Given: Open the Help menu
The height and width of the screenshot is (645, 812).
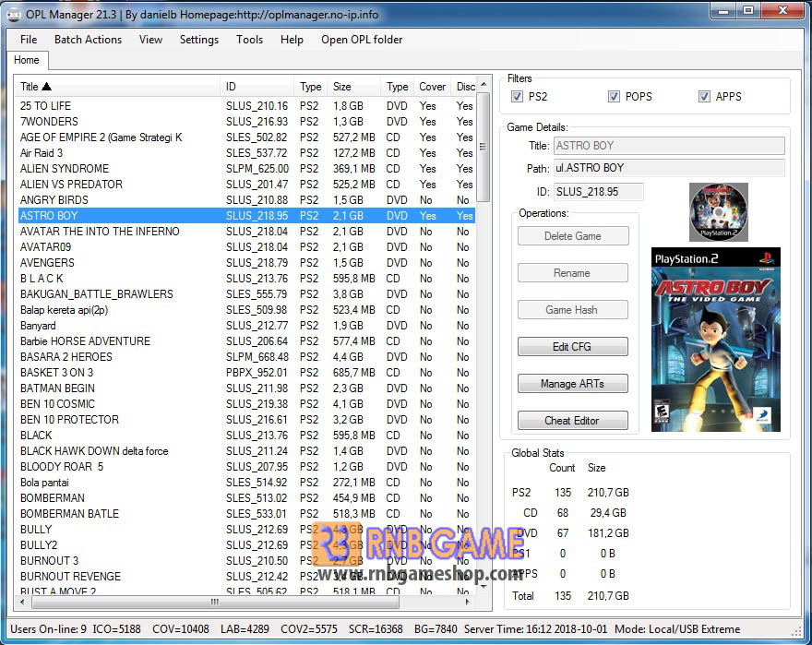Looking at the screenshot, I should click(x=292, y=40).
